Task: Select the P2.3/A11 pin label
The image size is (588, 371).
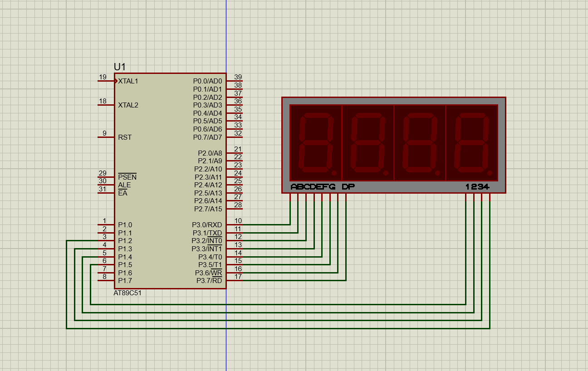Action: coord(208,177)
